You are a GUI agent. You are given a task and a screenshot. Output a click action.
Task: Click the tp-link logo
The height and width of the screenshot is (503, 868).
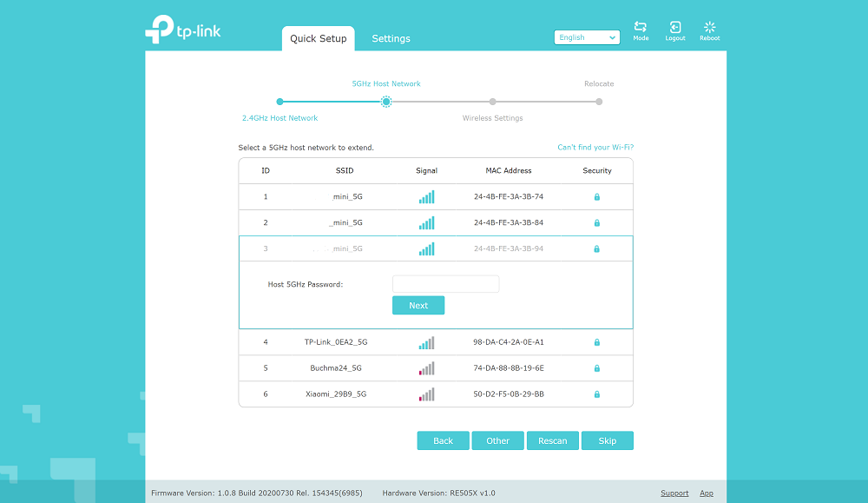point(182,29)
